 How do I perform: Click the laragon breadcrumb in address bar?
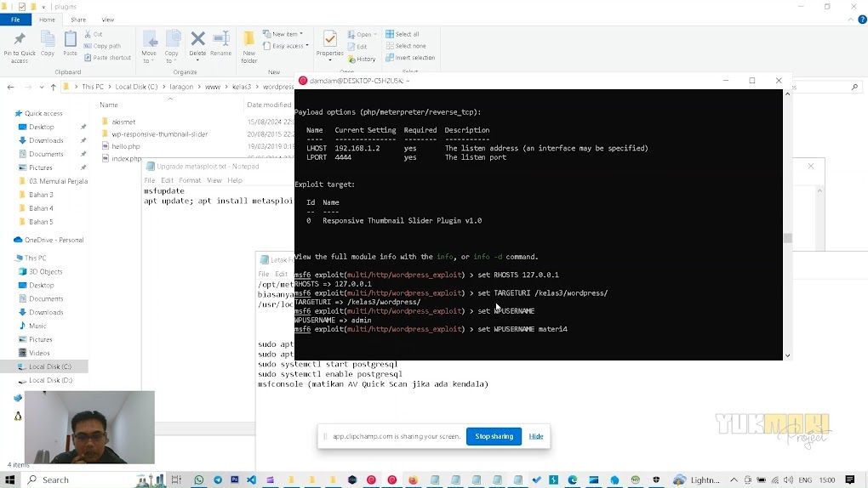[x=181, y=87]
